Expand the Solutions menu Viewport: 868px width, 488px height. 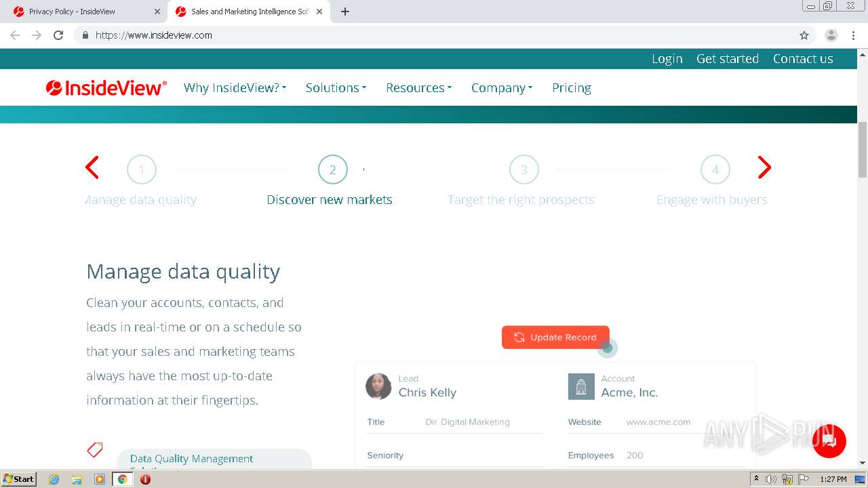[x=336, y=87]
